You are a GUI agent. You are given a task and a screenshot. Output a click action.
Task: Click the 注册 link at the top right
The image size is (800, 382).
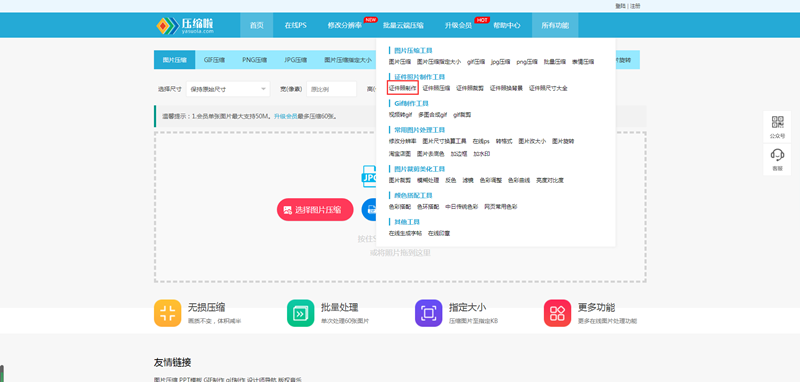click(x=635, y=6)
